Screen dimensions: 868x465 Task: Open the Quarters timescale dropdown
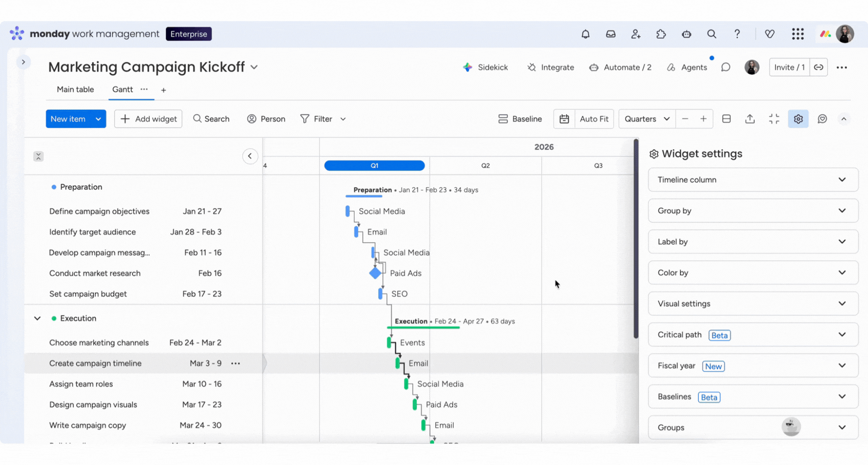[x=646, y=119]
